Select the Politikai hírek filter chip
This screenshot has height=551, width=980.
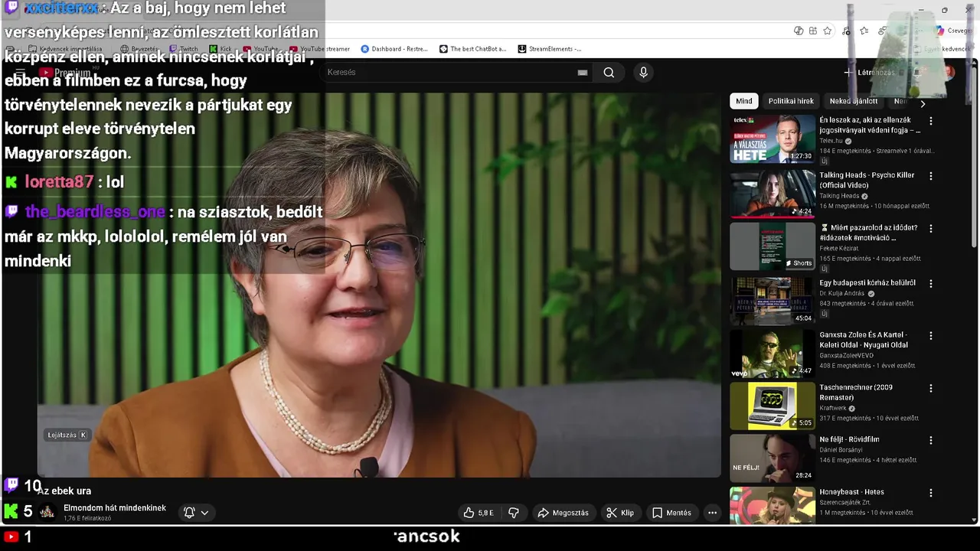[x=791, y=101]
